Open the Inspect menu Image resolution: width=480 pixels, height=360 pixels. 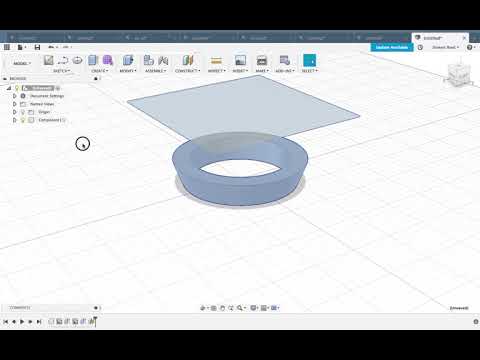(216, 71)
